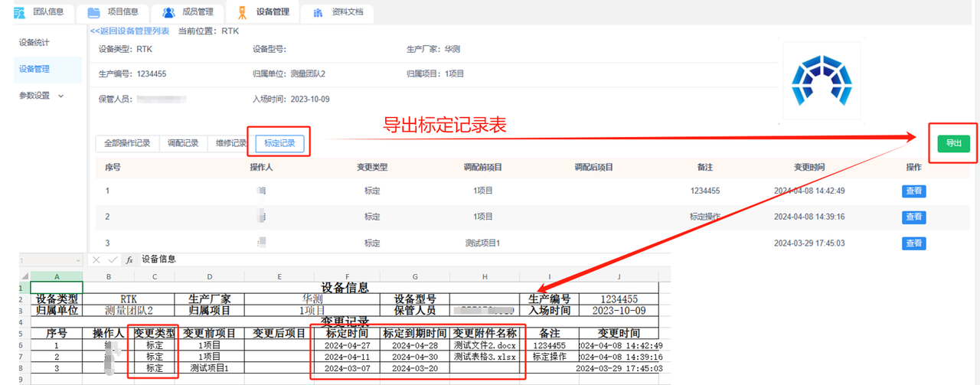Viewport: 980px width, 385px height.
Task: Click the 资料文档 tab icon
Action: (317, 12)
